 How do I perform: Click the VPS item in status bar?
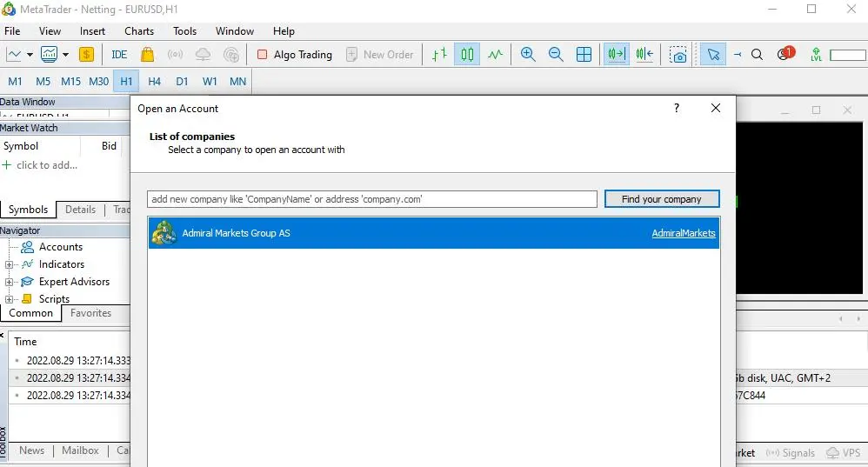pyautogui.click(x=844, y=452)
